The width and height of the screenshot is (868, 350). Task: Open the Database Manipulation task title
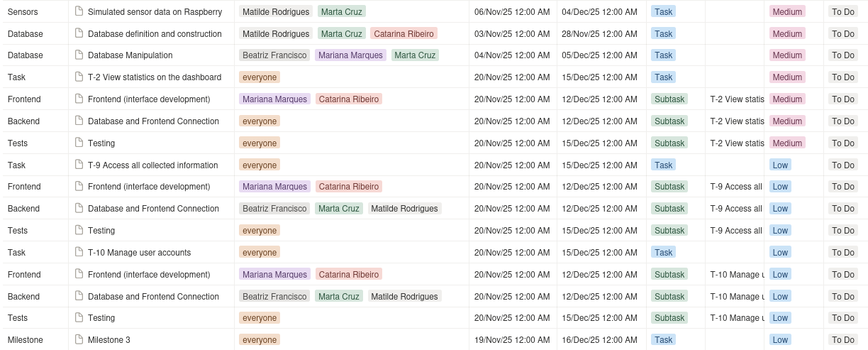(x=130, y=55)
